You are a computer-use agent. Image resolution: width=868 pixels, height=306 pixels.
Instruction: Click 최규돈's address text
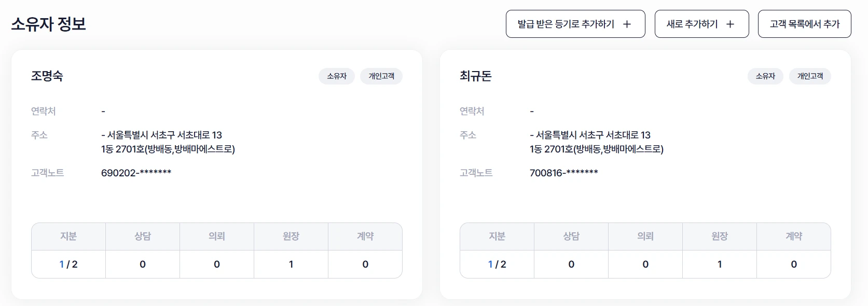pos(596,142)
